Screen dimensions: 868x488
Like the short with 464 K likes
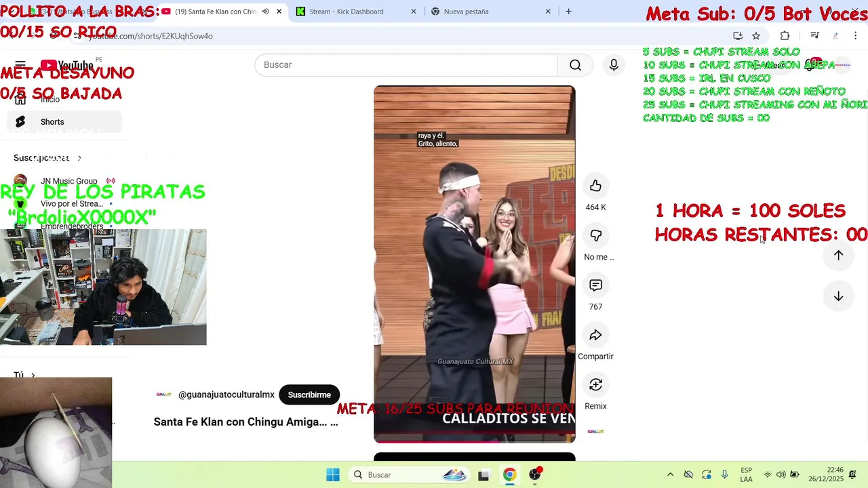595,186
